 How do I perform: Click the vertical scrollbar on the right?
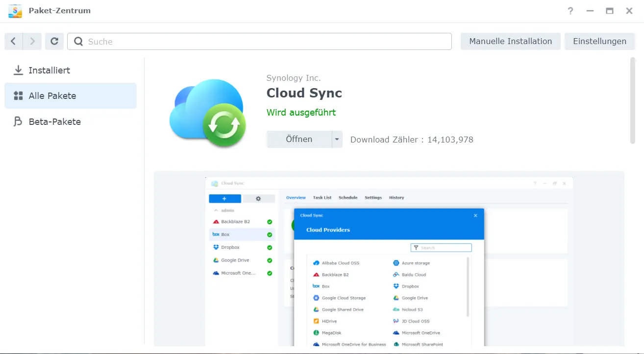click(632, 100)
